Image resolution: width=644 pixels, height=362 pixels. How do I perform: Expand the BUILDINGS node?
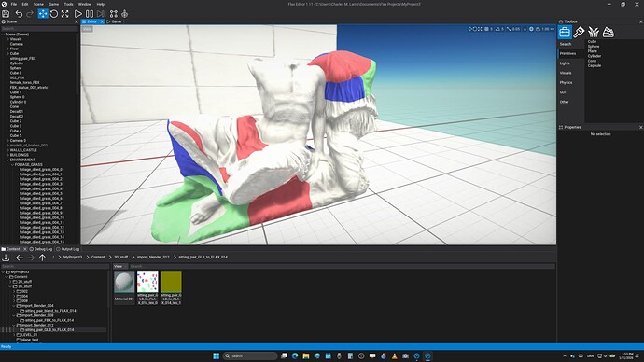pos(7,155)
